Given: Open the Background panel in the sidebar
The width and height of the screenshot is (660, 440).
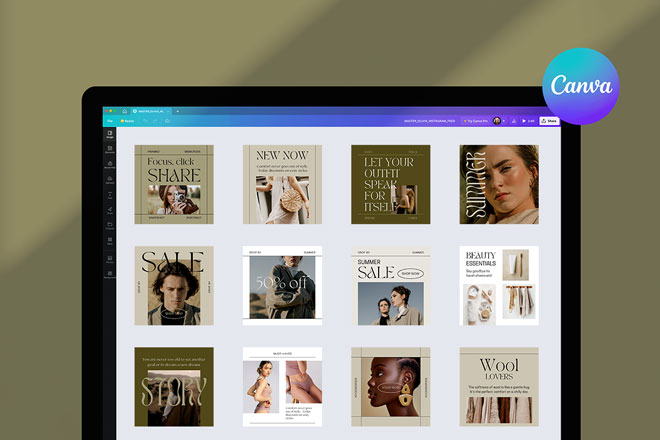Looking at the screenshot, I should point(110,275).
